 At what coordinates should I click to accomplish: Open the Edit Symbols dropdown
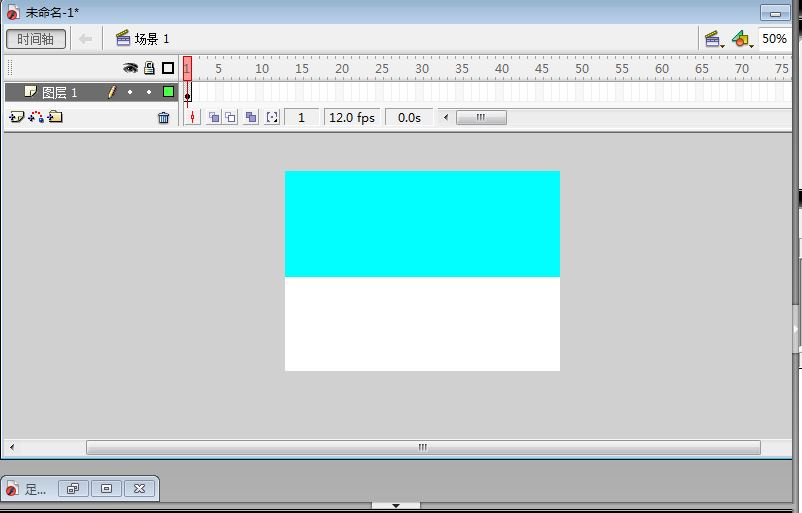point(742,39)
